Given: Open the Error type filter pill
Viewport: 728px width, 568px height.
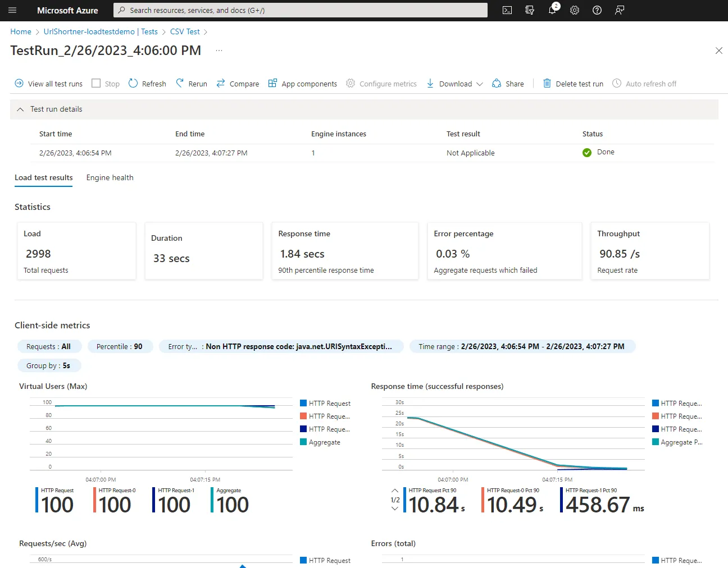Looking at the screenshot, I should point(281,346).
